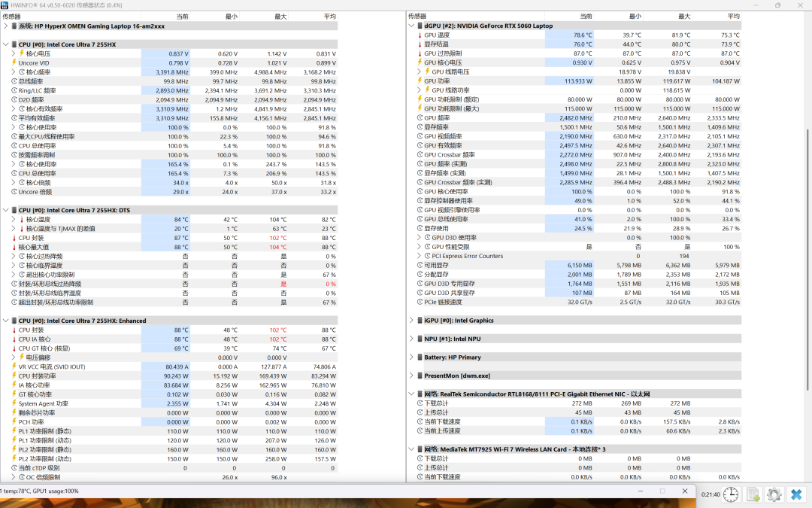Expand the 核心频率 row arrow
812x508 pixels.
(x=14, y=72)
